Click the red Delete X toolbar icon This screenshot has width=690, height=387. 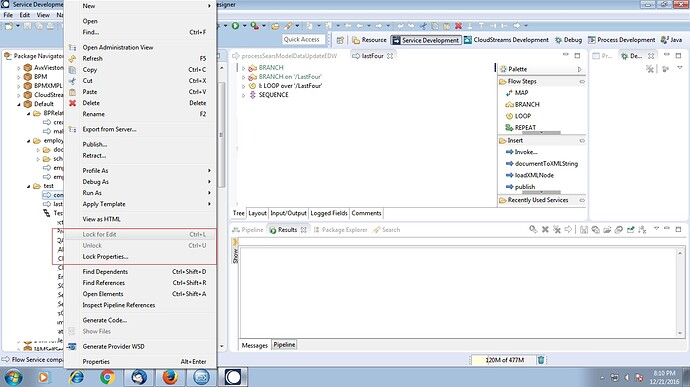[458, 26]
